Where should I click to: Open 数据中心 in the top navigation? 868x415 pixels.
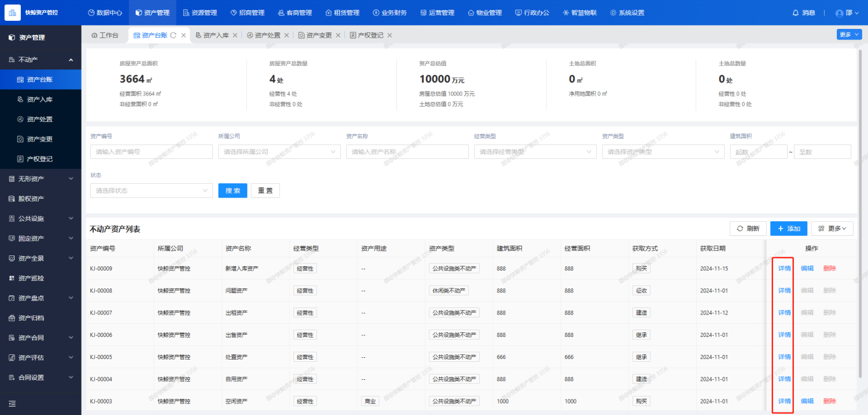tap(105, 13)
